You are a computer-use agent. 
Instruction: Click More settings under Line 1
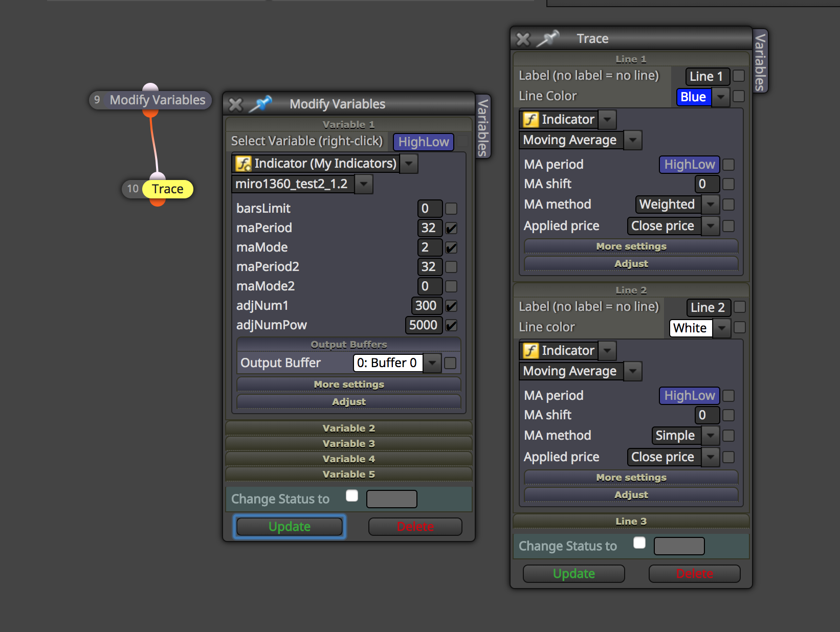click(x=631, y=246)
